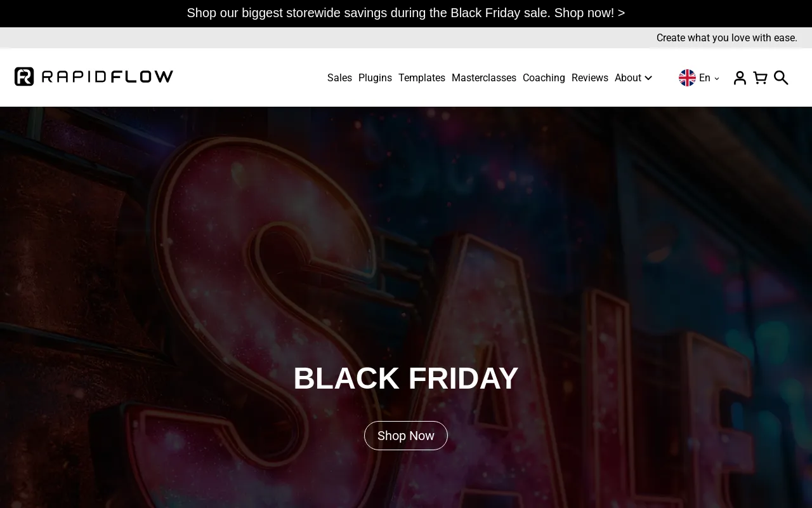Click the BLACK FRIDAY hero heading
The height and width of the screenshot is (508, 812).
[406, 378]
